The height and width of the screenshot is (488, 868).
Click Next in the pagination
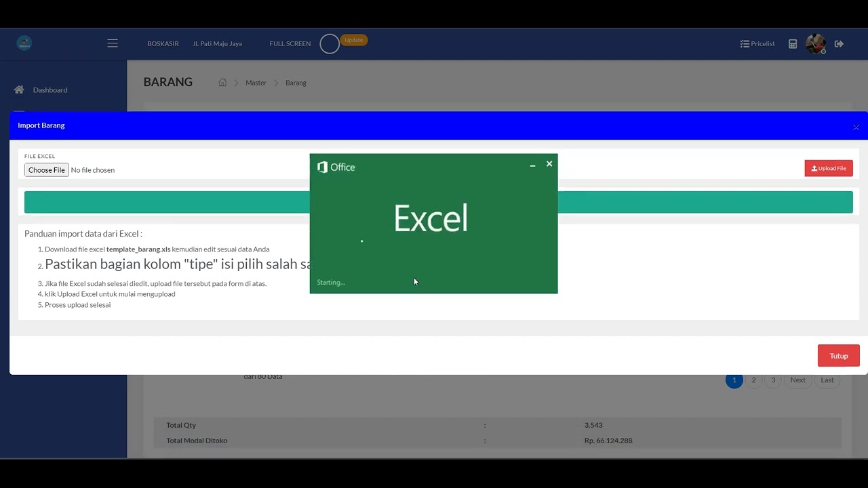coord(798,380)
